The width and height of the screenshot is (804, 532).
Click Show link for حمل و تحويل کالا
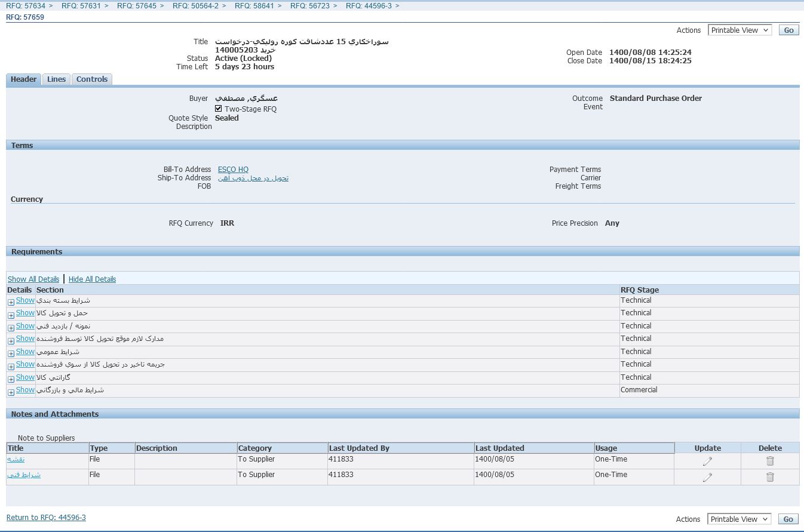tap(25, 313)
